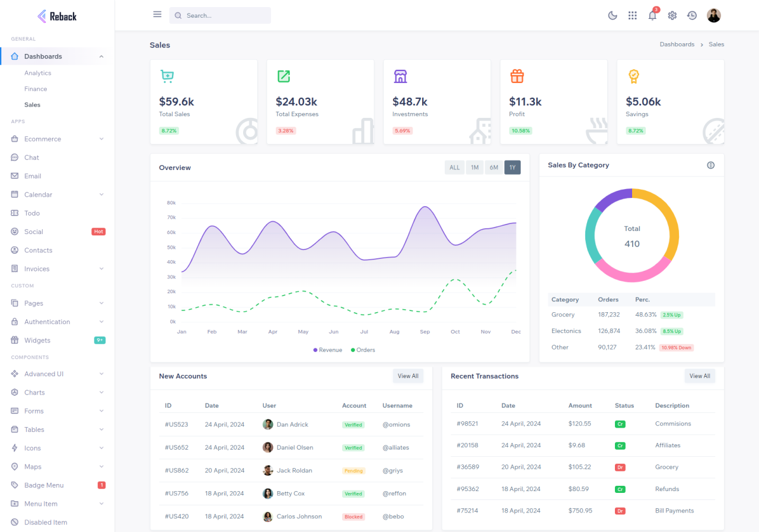
Task: Click the Chat sidebar icon
Action: 15,158
